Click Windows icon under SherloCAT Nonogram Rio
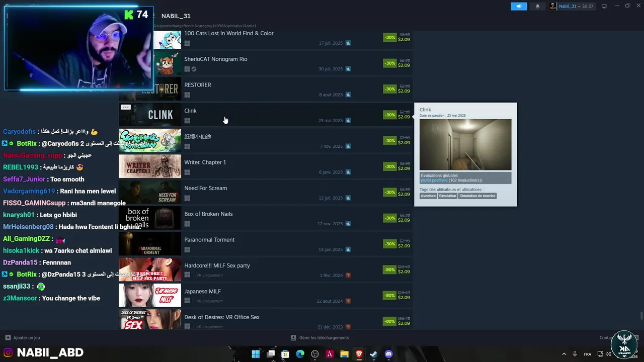The width and height of the screenshot is (644, 362). (187, 69)
